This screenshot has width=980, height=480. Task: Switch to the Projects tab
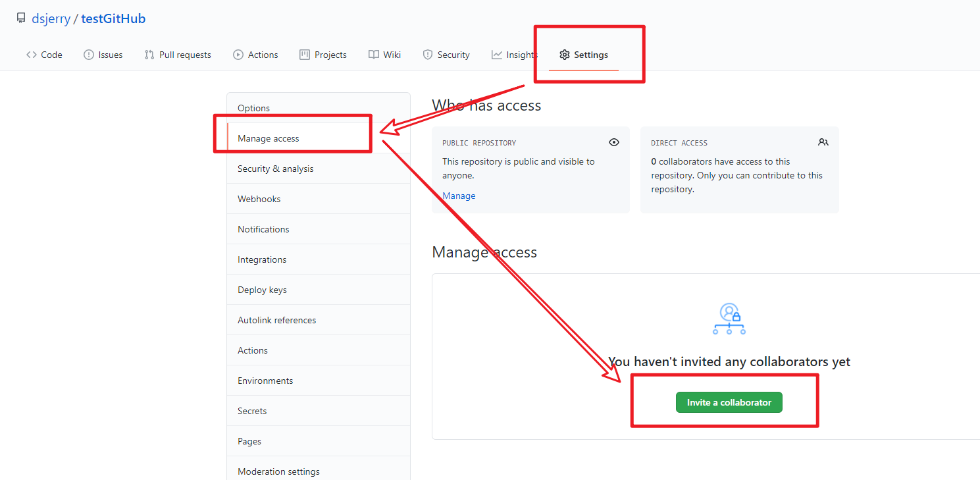pyautogui.click(x=322, y=55)
